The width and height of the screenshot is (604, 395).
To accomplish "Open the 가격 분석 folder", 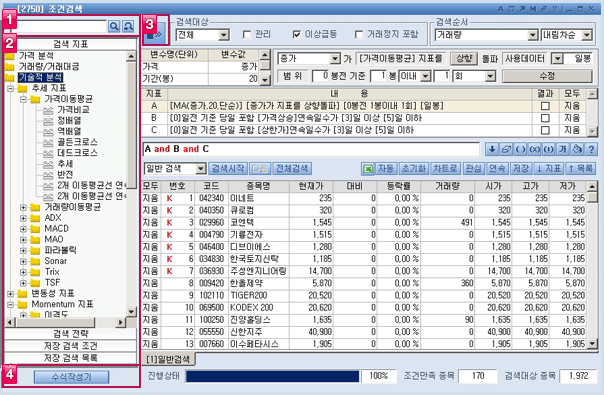I will click(x=36, y=56).
